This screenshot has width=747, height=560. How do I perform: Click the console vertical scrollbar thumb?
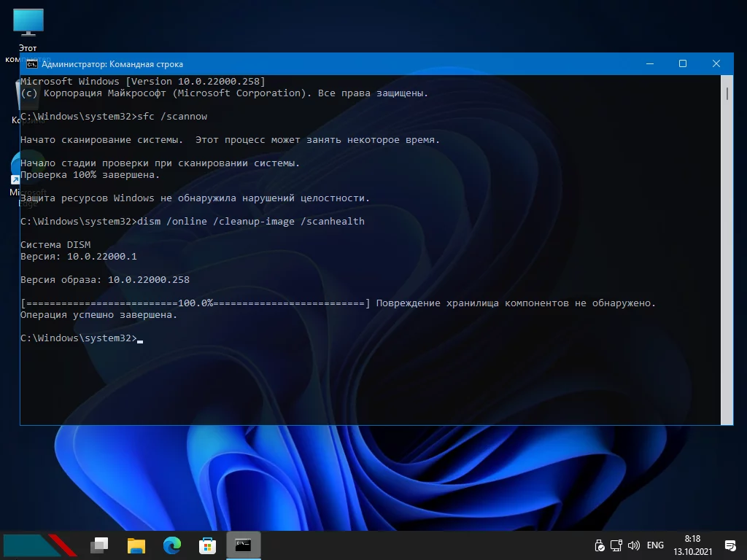pyautogui.click(x=727, y=93)
